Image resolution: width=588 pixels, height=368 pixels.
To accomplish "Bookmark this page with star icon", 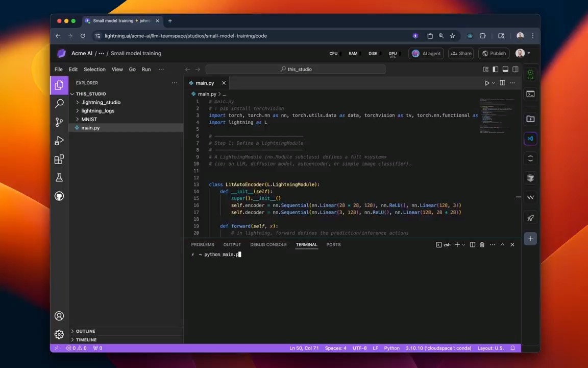I will coord(452,36).
